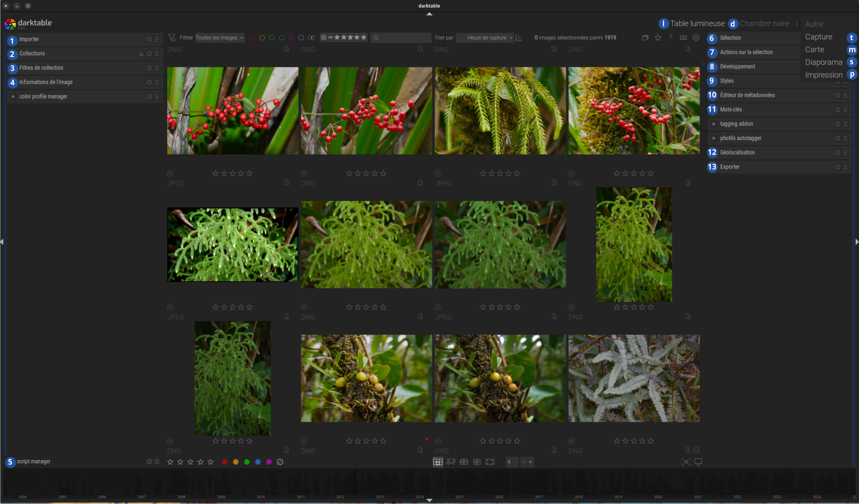Reverse the sort order icon
Viewport: 859px width, 504px height.
click(x=519, y=38)
